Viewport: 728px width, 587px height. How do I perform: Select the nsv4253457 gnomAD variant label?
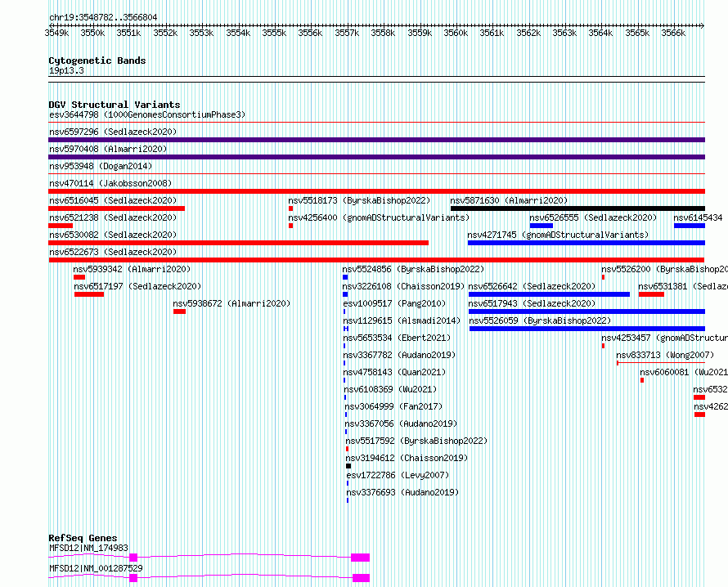(664, 338)
